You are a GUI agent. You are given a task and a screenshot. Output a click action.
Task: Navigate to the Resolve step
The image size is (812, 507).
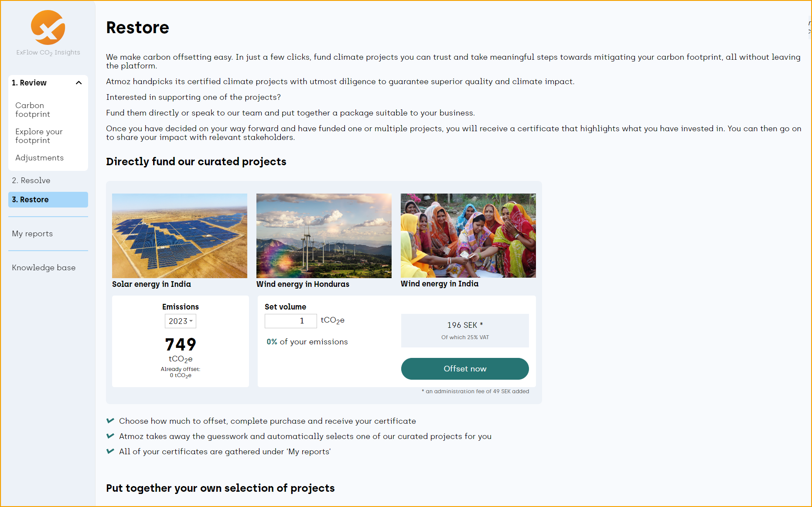(31, 180)
